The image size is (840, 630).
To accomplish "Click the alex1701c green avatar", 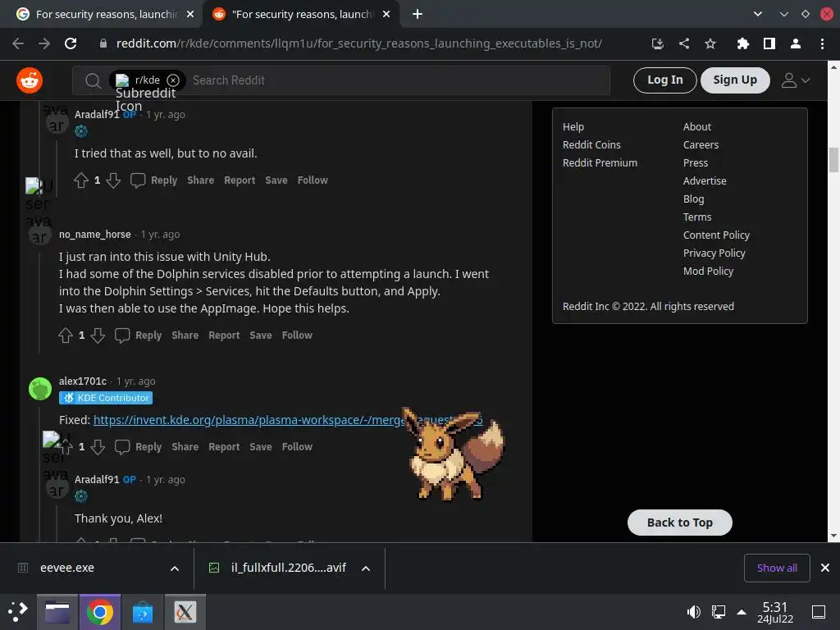I will pos(40,389).
